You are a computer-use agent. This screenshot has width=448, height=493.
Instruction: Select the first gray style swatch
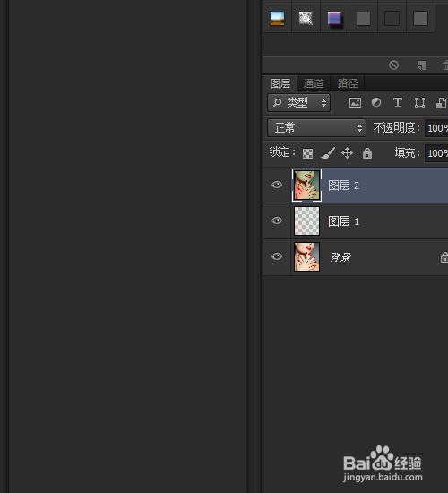click(x=363, y=18)
